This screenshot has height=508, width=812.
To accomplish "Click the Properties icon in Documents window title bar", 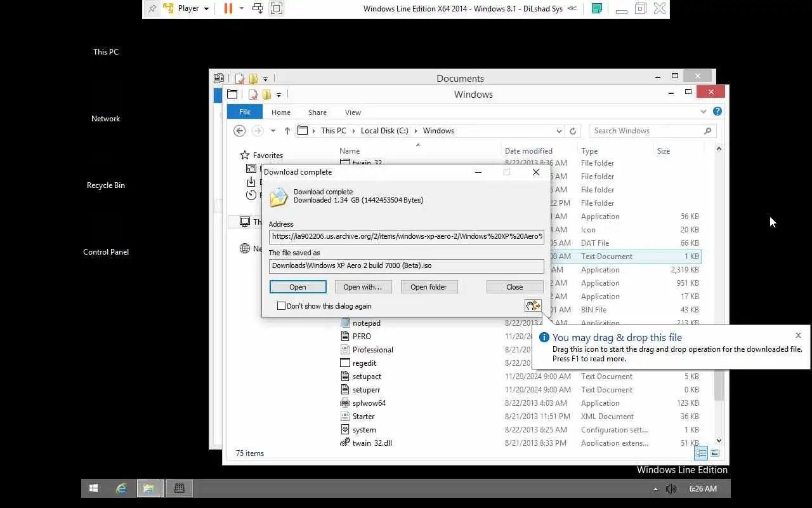I will tap(240, 79).
